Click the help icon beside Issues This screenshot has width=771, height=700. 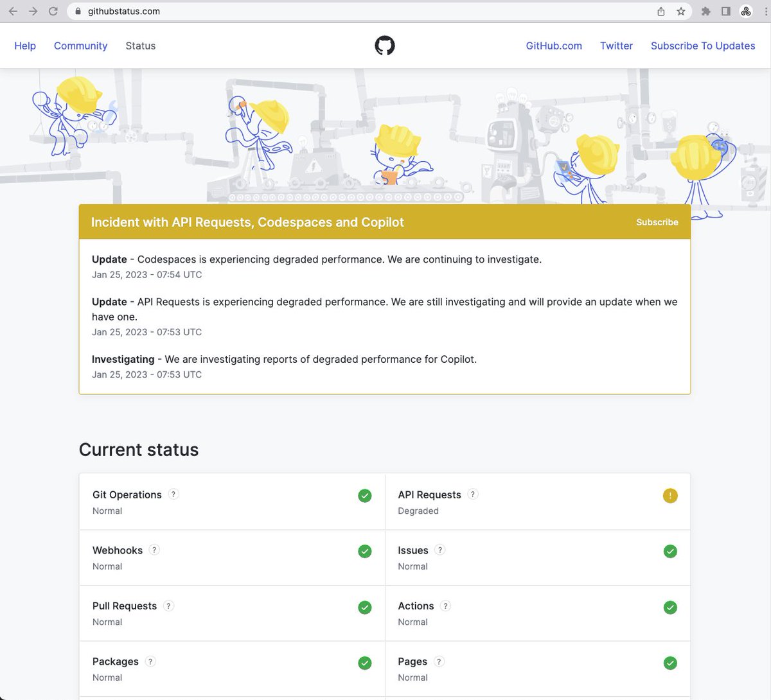click(440, 550)
